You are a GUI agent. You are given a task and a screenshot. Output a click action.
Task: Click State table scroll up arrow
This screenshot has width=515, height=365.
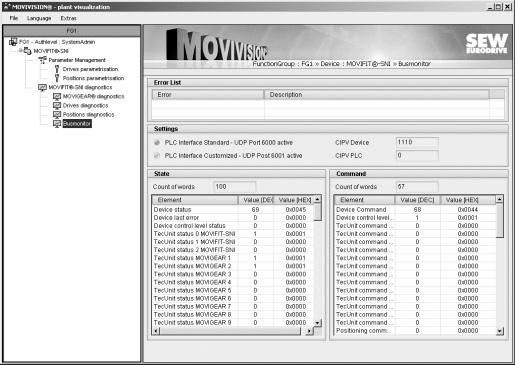coord(318,199)
